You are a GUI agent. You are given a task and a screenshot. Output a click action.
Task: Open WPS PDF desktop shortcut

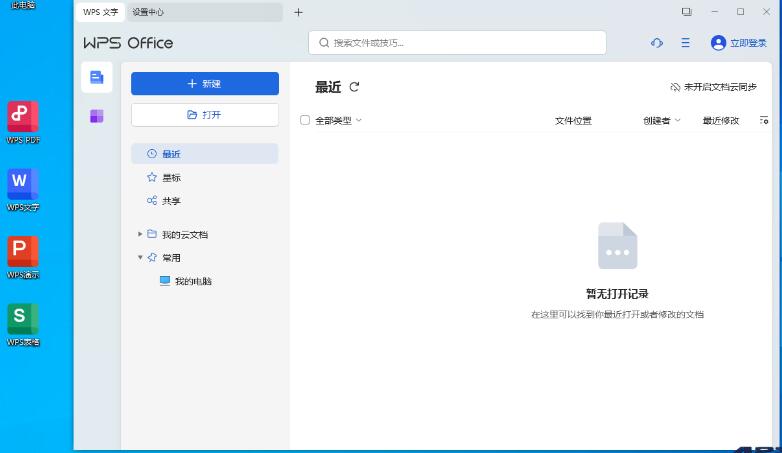pos(23,122)
